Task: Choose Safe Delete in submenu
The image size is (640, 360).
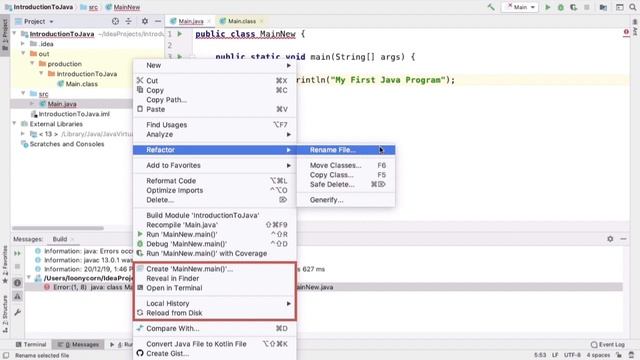Action: [x=346, y=184]
